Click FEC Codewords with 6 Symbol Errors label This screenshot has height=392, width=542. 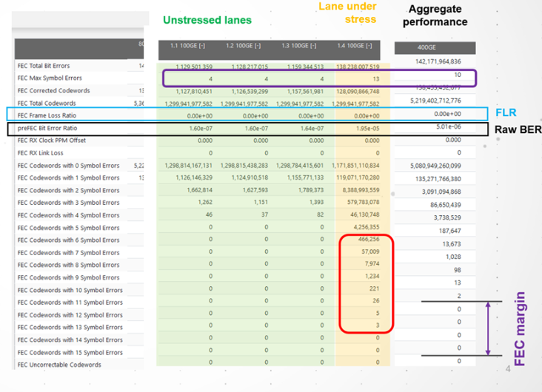(x=68, y=240)
